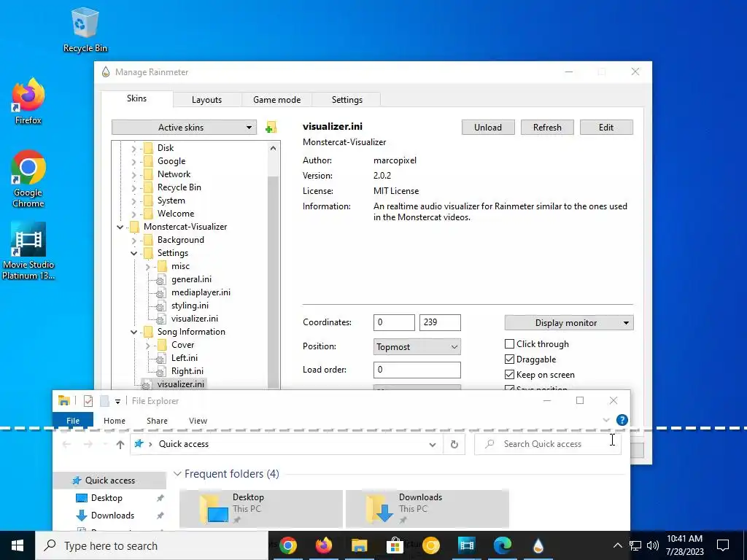
Task: Select the Skins tab
Action: [x=136, y=98]
